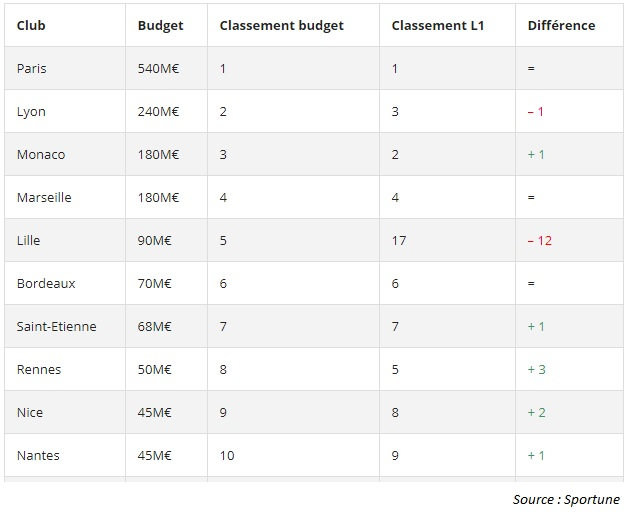629x520 pixels.
Task: Select the Saint-Etienne club cell
Action: click(57, 327)
